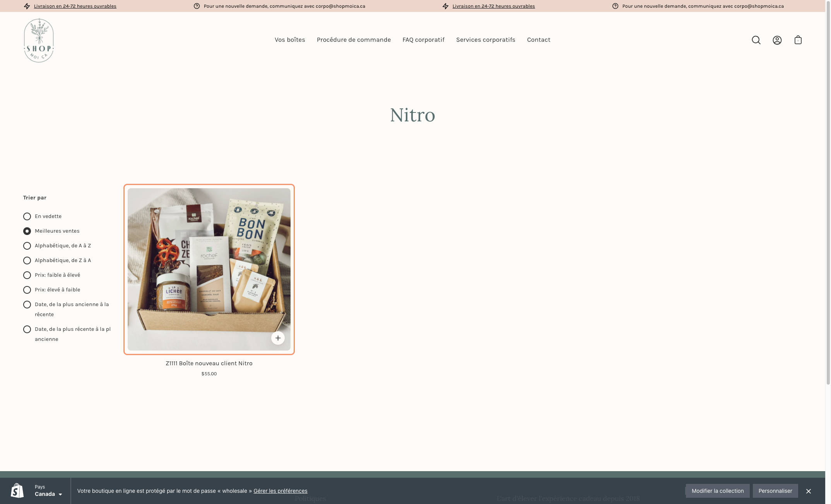Open the Vos boîtes menu
The width and height of the screenshot is (831, 504).
290,40
